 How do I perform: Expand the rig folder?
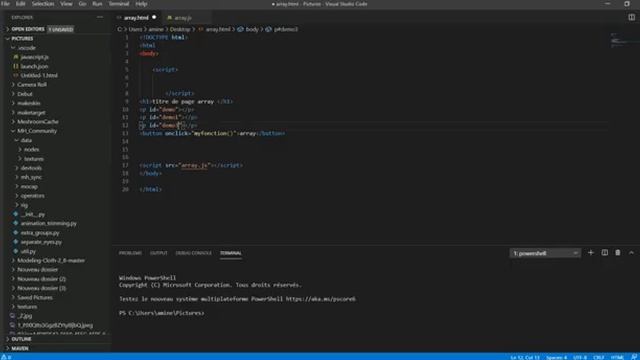(x=24, y=205)
